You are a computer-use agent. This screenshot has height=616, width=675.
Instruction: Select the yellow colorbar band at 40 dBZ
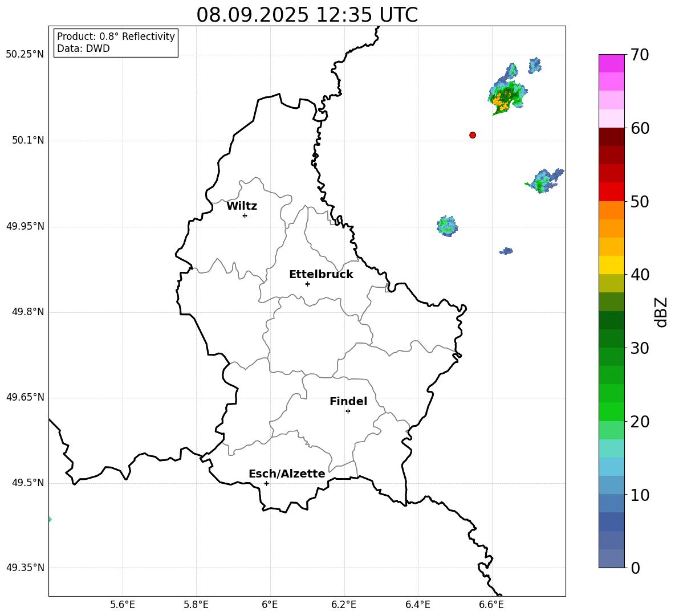point(612,265)
